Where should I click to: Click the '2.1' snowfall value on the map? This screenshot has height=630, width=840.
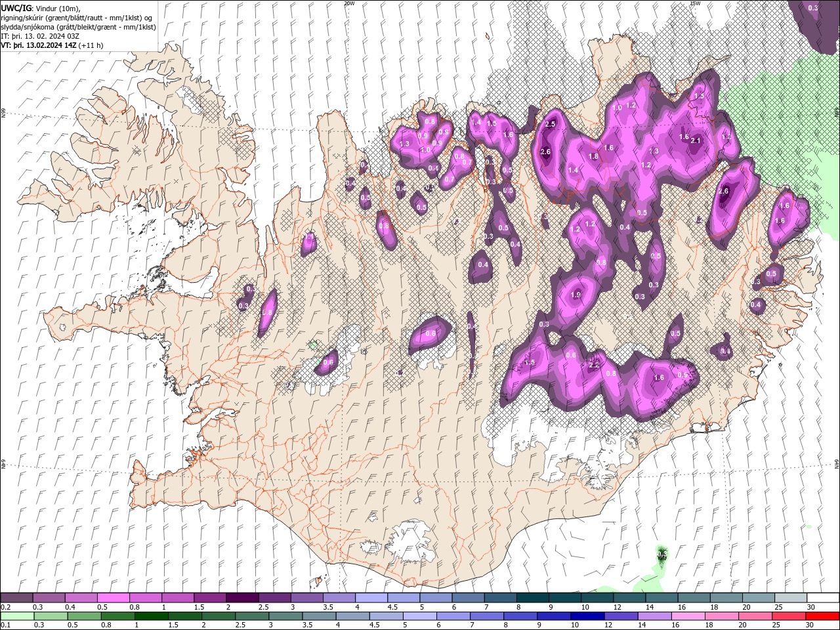696,140
